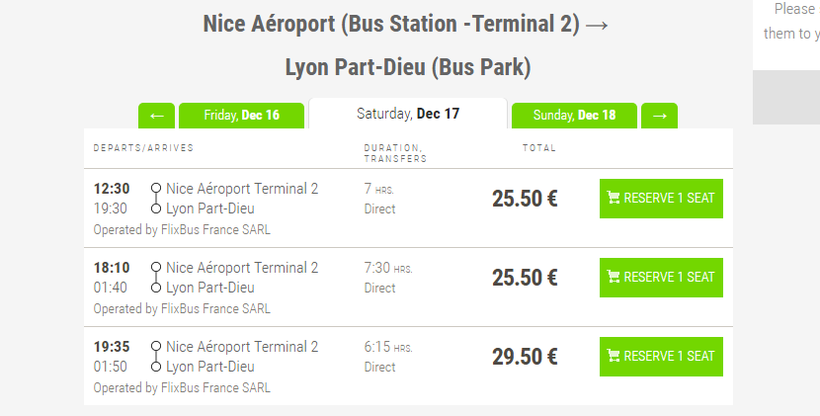The width and height of the screenshot is (820, 416).
Task: Select the Saturday, Dec 17 tab
Action: (408, 114)
